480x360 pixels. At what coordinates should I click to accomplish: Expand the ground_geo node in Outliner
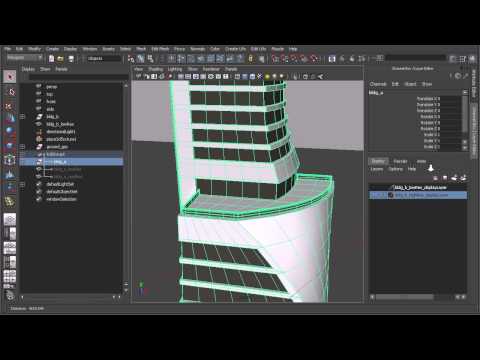pyautogui.click(x=23, y=147)
